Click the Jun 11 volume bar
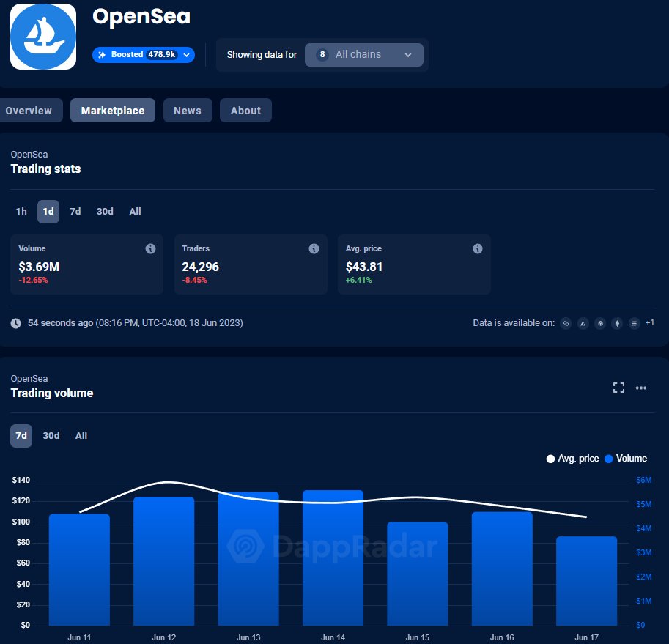 79,570
